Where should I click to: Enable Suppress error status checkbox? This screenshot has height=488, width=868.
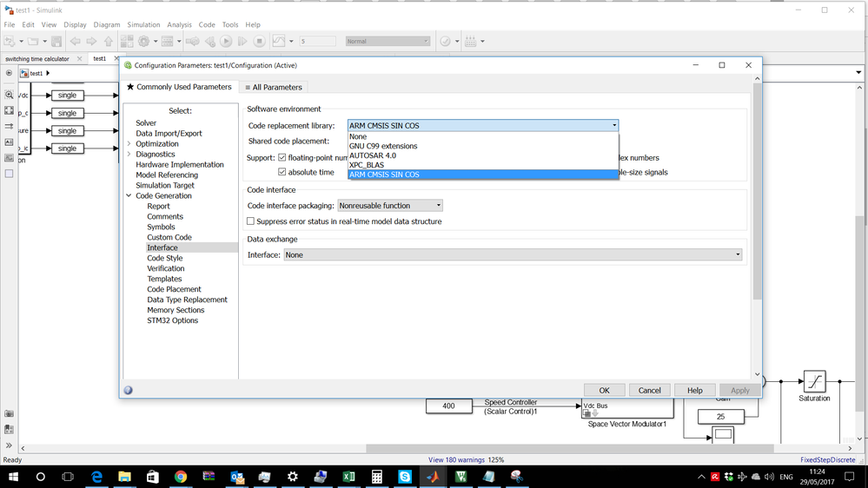point(251,221)
